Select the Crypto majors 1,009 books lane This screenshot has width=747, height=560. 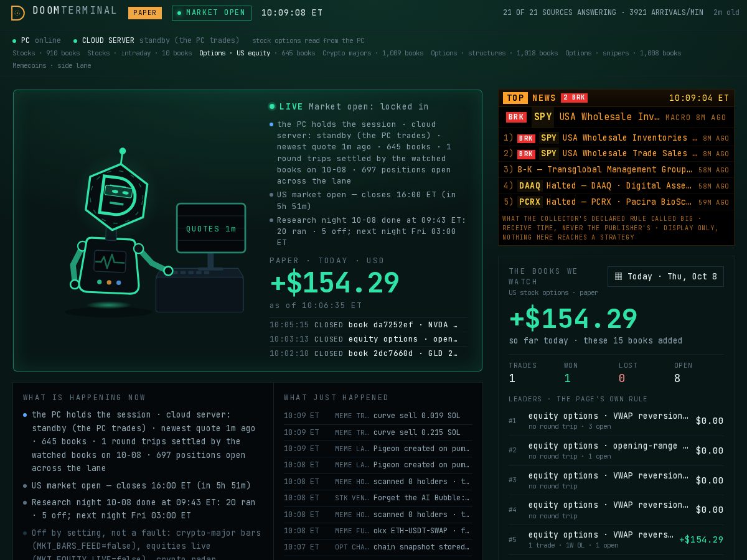(373, 54)
